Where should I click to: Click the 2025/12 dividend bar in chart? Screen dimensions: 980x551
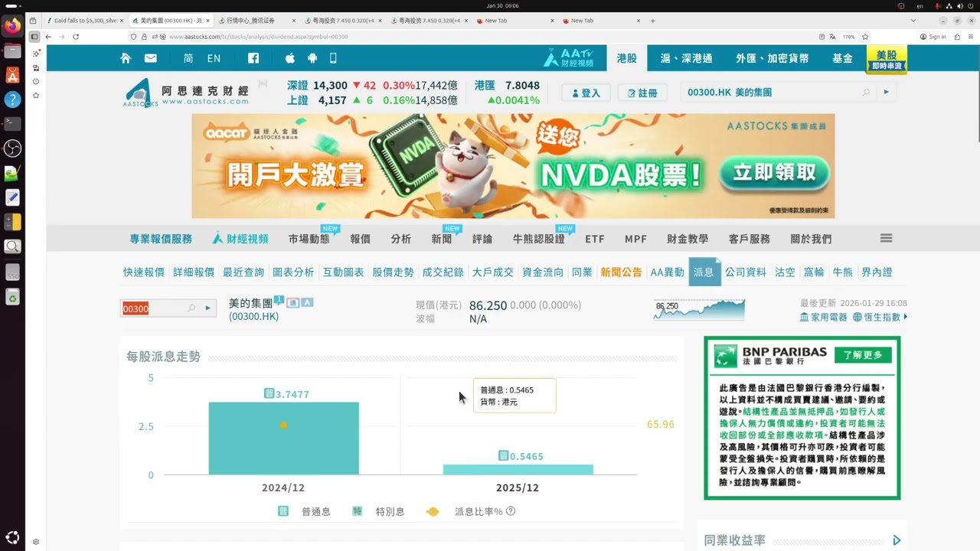coord(518,469)
